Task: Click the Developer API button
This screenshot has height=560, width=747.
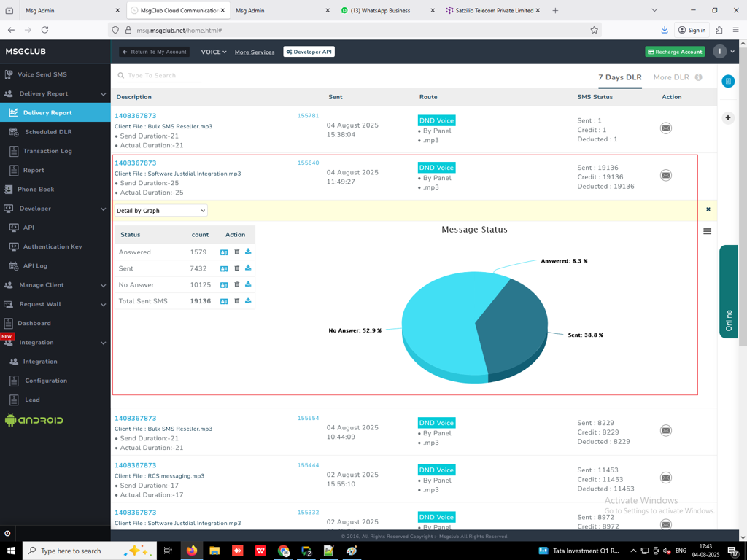Action: (x=309, y=52)
